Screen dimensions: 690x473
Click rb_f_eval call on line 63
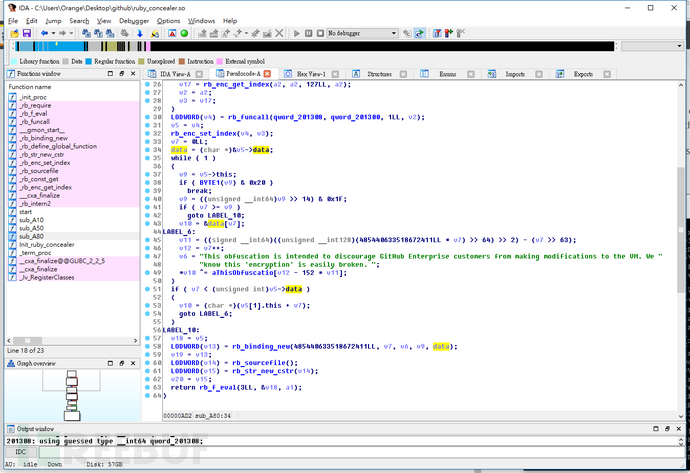coord(218,388)
